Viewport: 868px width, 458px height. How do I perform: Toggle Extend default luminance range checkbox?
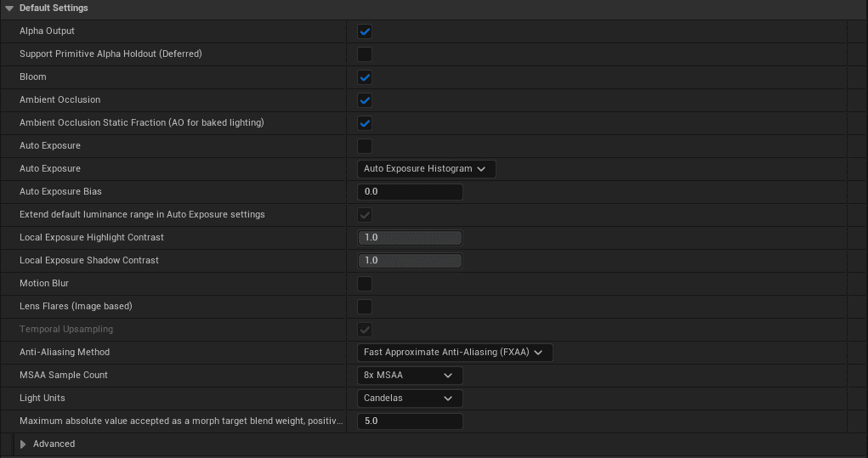(x=364, y=215)
